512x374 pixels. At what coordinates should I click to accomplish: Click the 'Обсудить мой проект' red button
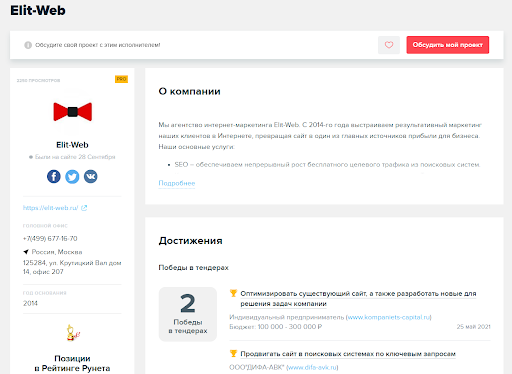coord(447,45)
